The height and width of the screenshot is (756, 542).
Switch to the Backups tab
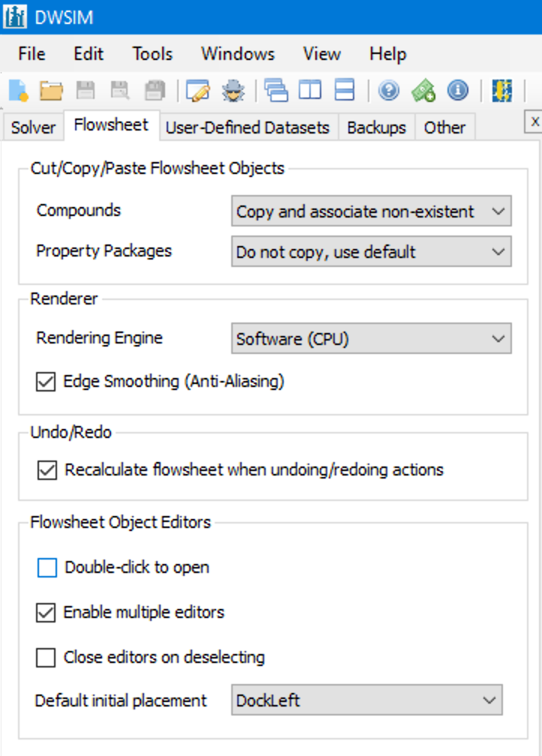[x=376, y=127]
